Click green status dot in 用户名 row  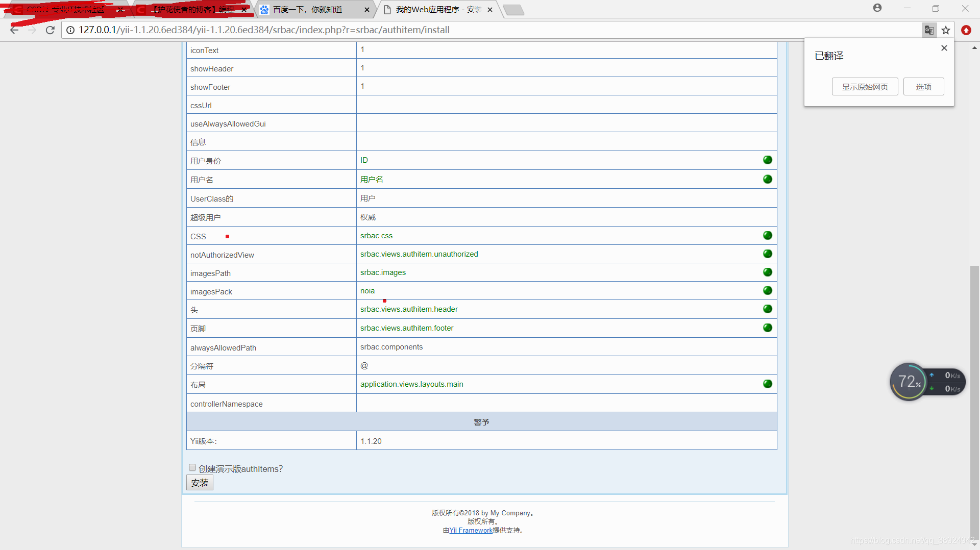click(768, 179)
